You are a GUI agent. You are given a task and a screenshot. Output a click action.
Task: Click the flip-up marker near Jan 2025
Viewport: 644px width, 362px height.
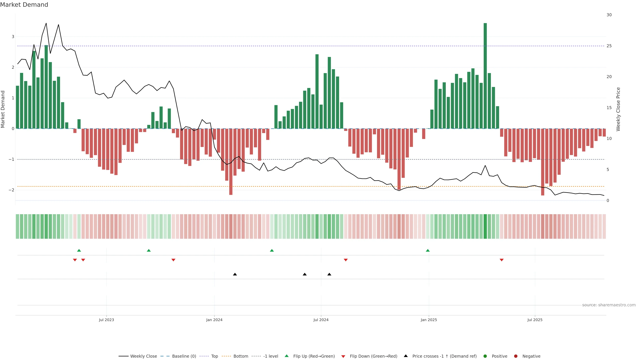coord(427,250)
